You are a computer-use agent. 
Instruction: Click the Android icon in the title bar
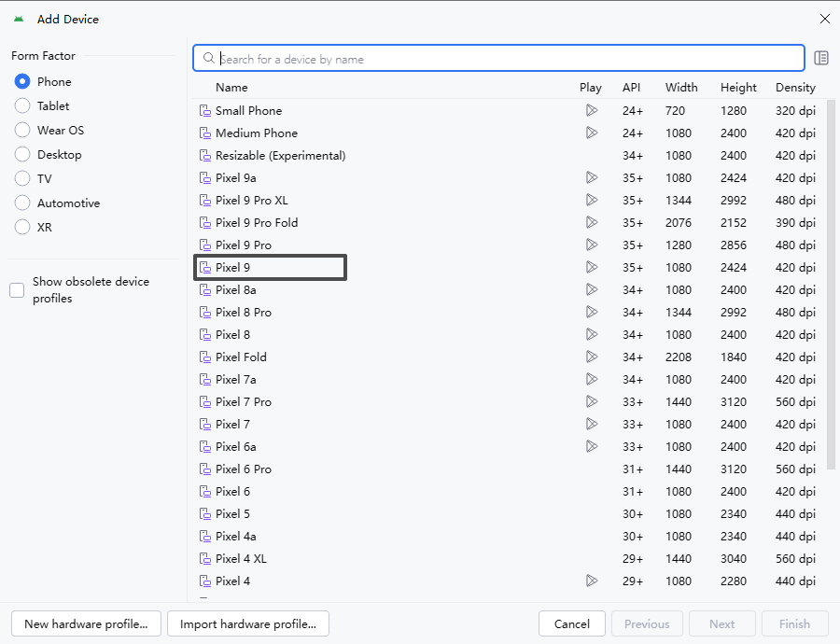pos(19,20)
